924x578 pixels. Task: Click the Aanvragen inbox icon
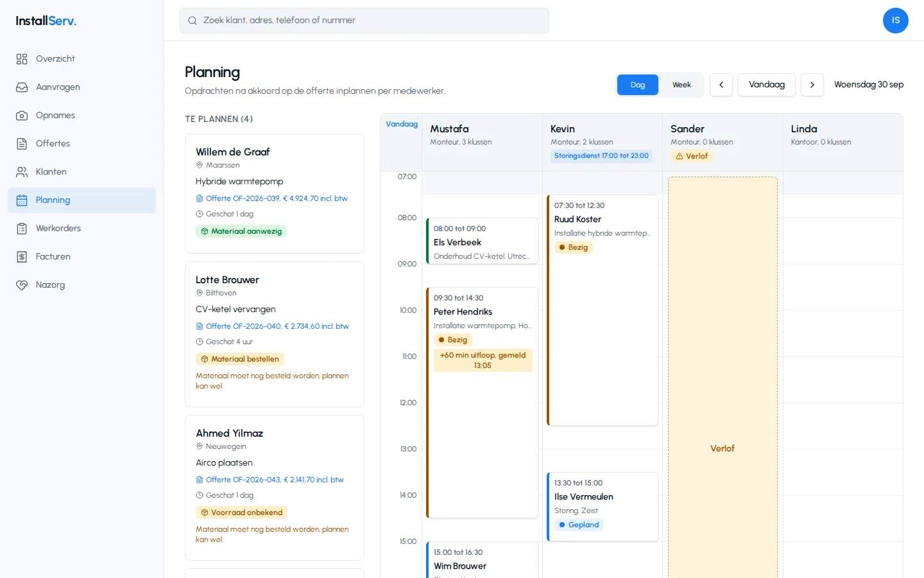(22, 87)
